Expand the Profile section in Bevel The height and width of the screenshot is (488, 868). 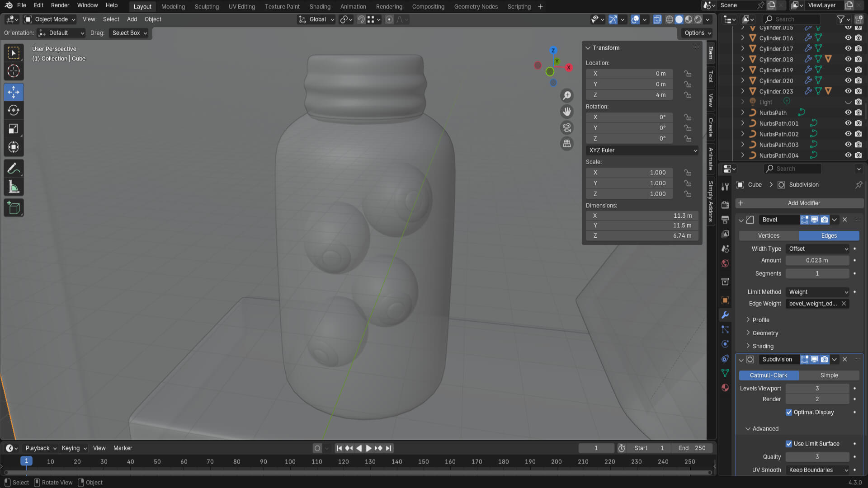761,320
